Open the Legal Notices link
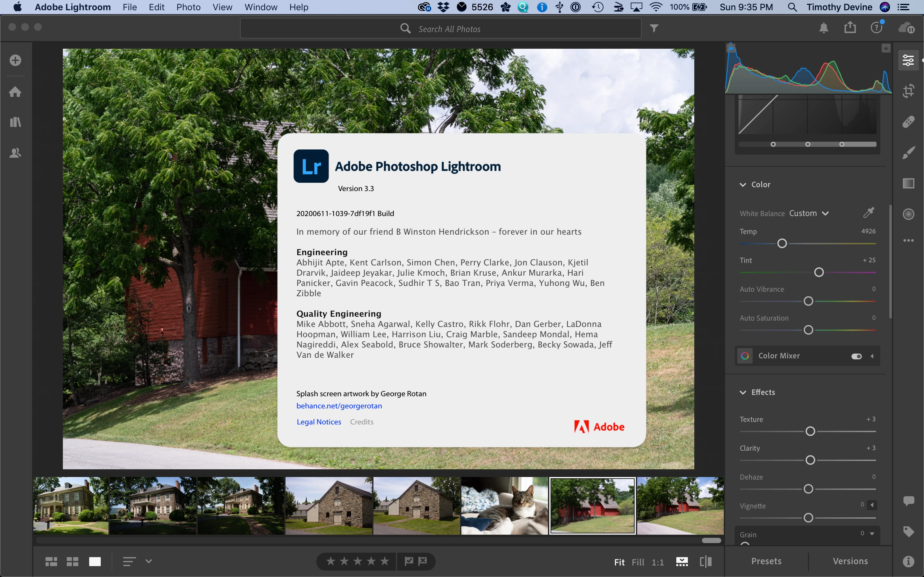Screen dimensions: 924x577 319,422
